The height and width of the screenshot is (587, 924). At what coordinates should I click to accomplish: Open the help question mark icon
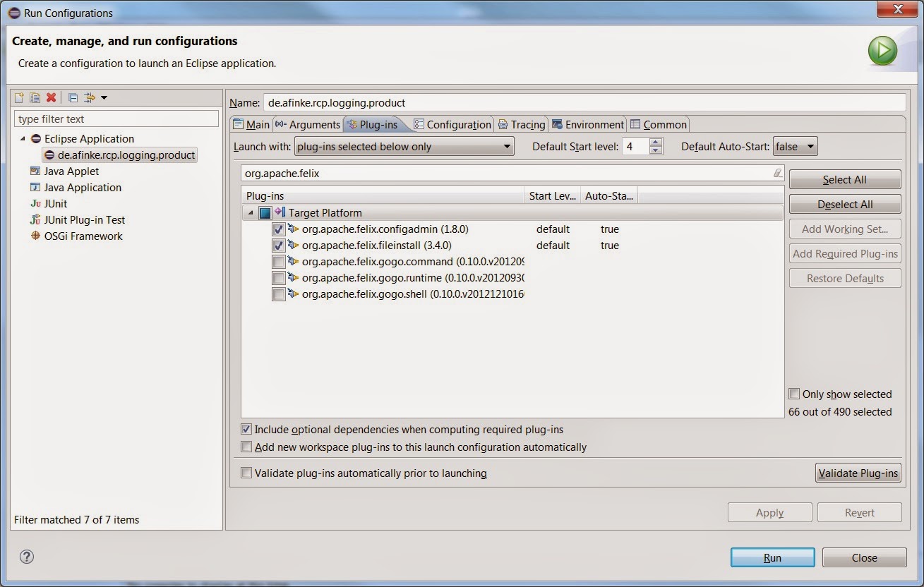tap(26, 557)
